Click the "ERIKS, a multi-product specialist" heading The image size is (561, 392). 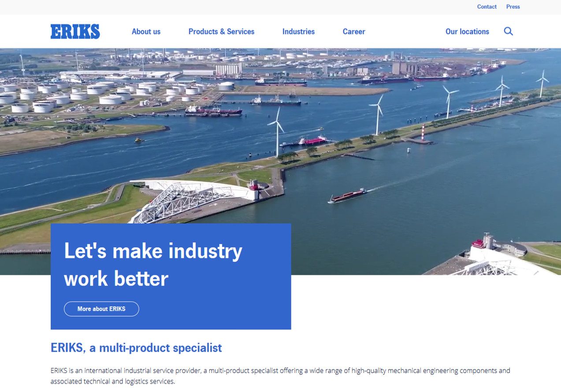tap(136, 348)
